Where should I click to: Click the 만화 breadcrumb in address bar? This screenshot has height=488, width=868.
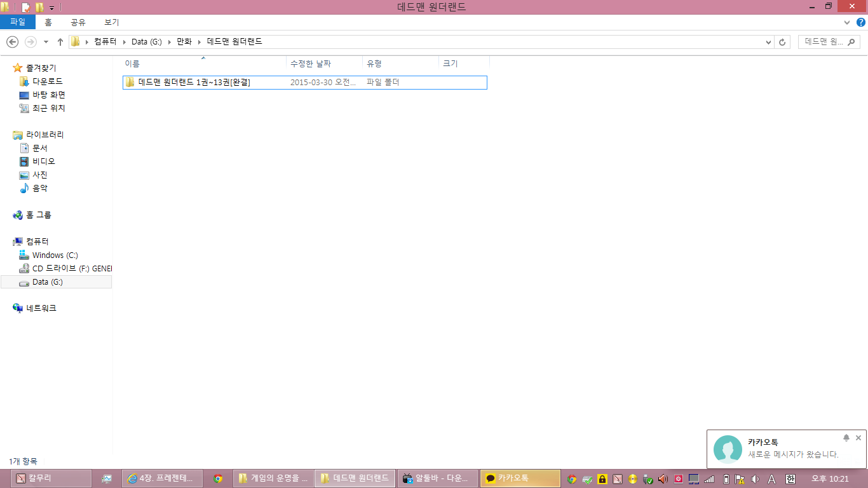click(184, 42)
